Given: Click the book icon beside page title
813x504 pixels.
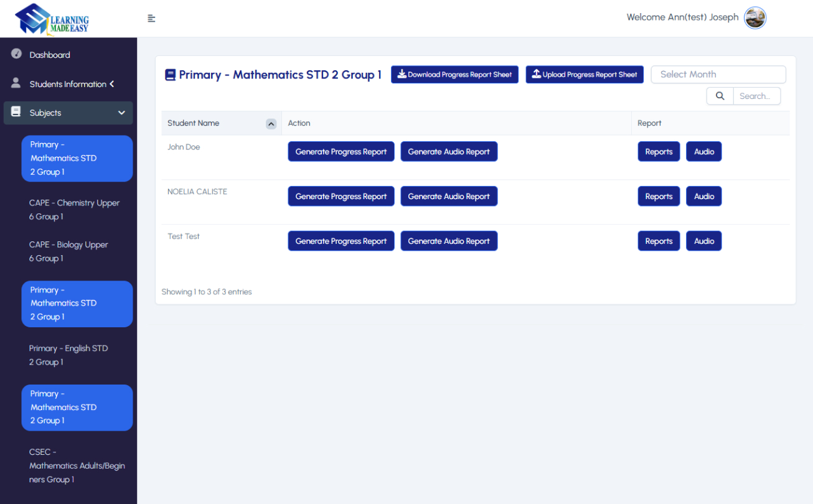Looking at the screenshot, I should (170, 75).
